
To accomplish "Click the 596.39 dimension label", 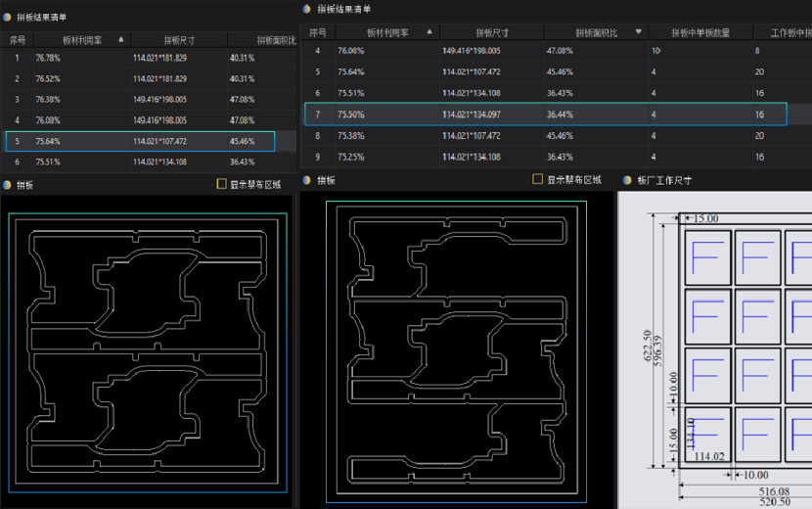I will (x=657, y=350).
